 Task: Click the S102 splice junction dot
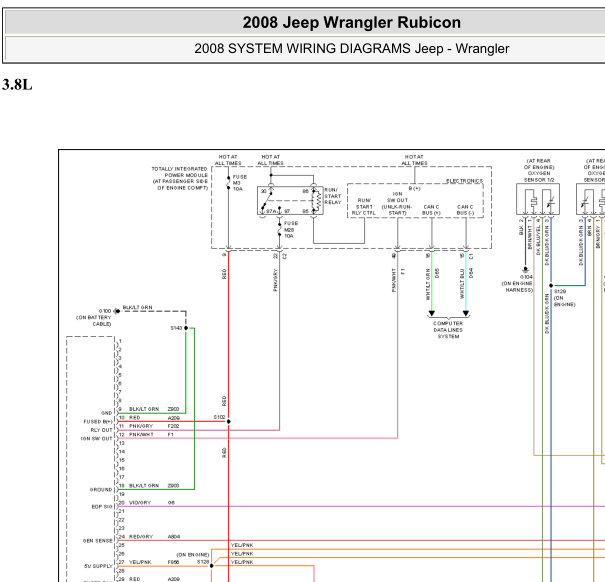coord(228,421)
